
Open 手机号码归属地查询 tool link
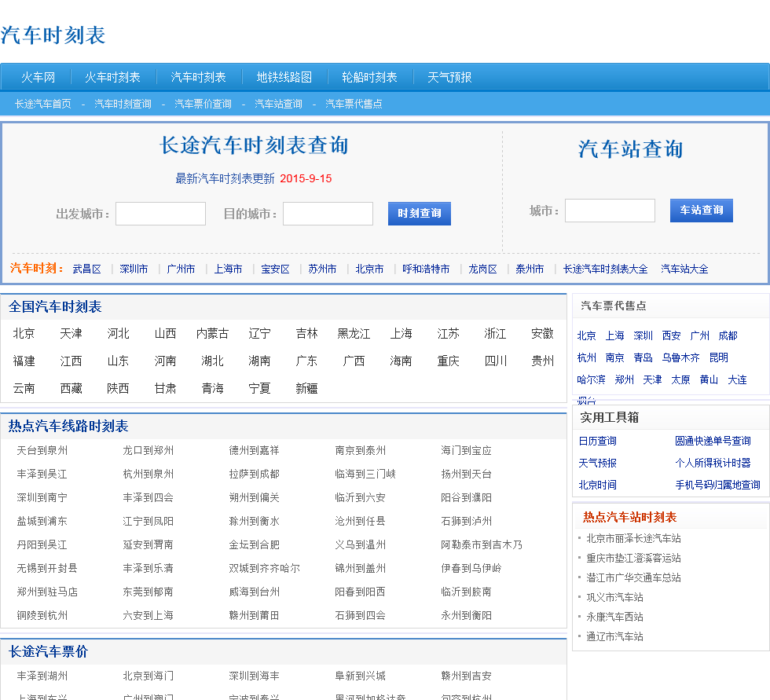pos(717,485)
